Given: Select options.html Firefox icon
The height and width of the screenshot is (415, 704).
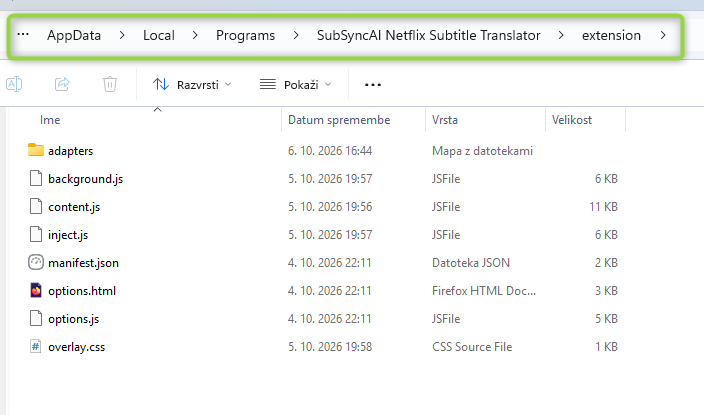Looking at the screenshot, I should [35, 290].
